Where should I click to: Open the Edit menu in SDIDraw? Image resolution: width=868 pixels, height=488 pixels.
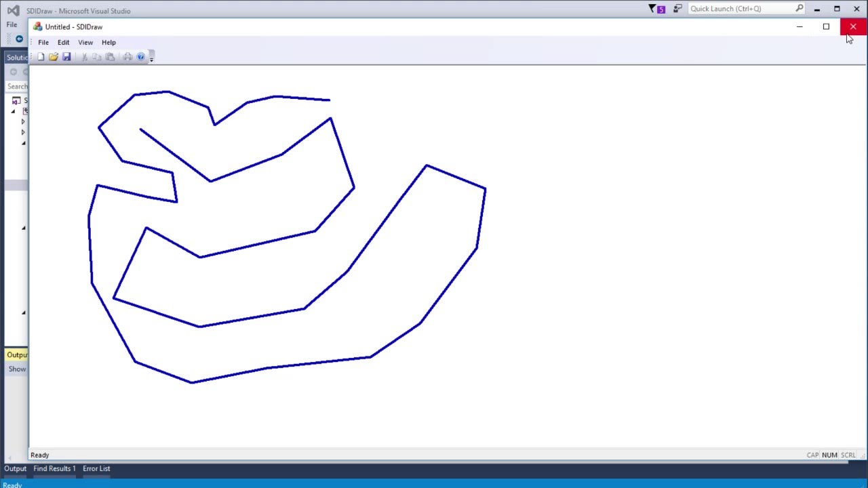coord(63,42)
